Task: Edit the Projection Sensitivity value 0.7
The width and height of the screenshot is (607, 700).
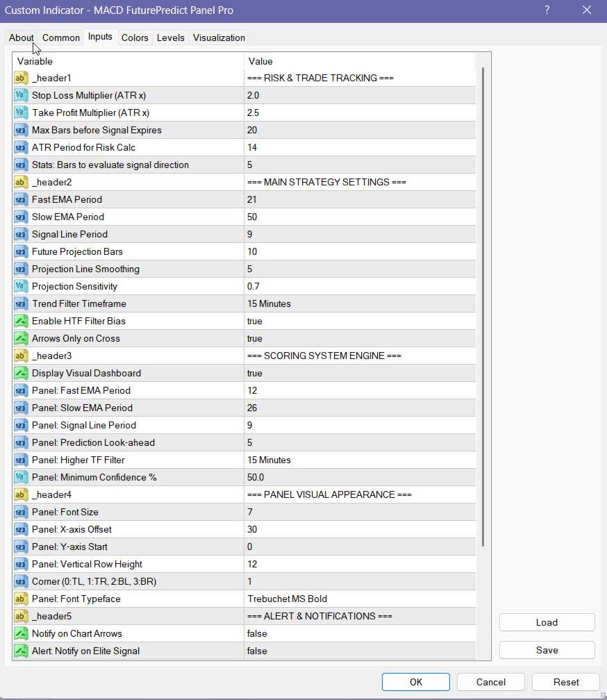Action: (360, 287)
